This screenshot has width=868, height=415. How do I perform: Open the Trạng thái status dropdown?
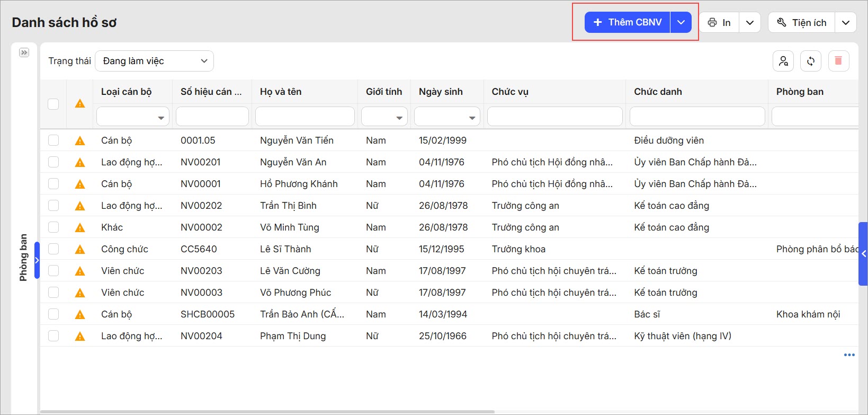pos(154,61)
